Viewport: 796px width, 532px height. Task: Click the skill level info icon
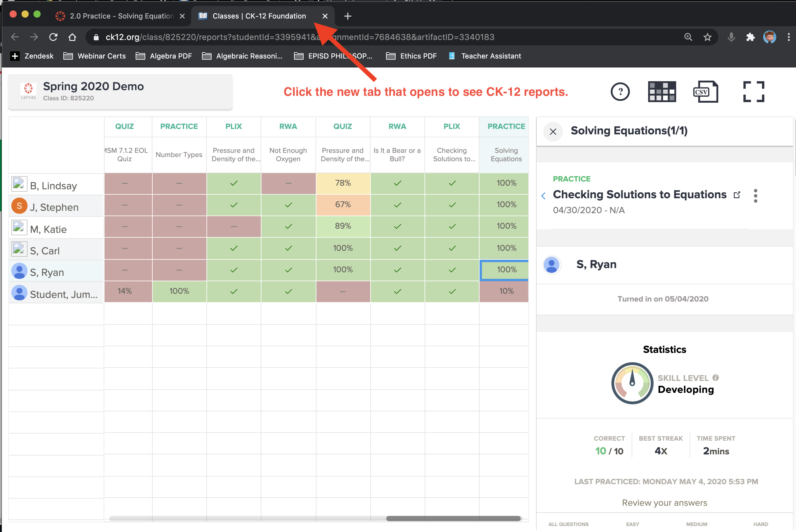(x=716, y=378)
